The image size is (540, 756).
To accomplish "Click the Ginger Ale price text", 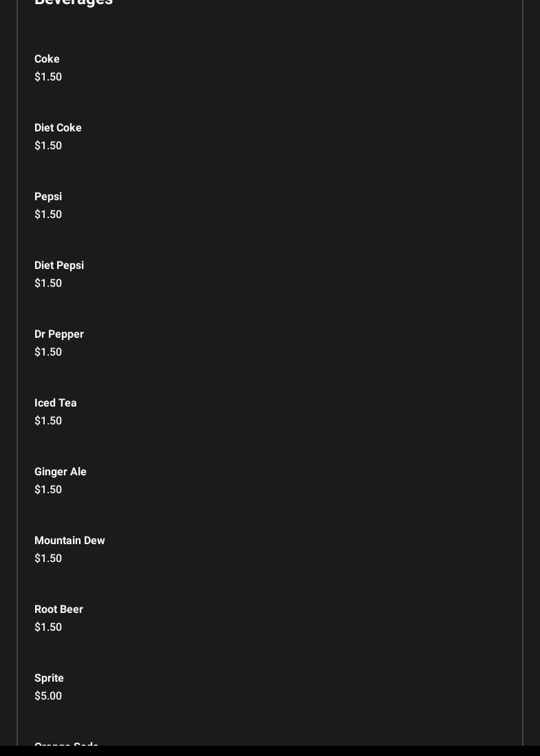I will click(48, 490).
